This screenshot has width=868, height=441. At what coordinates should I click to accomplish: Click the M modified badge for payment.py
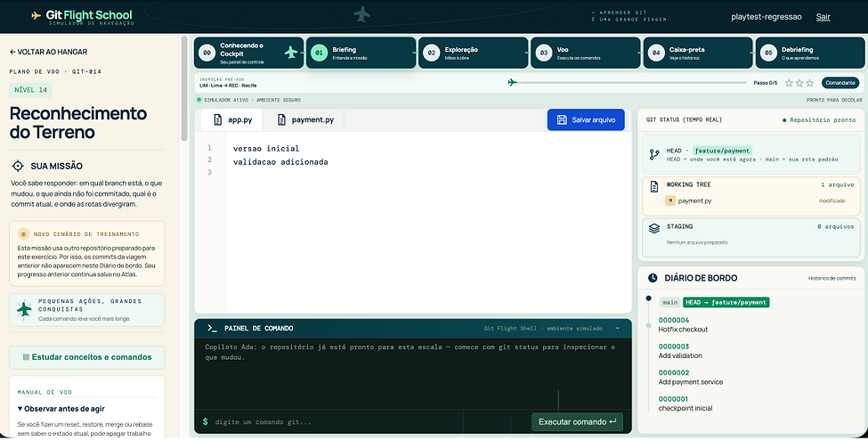[670, 200]
